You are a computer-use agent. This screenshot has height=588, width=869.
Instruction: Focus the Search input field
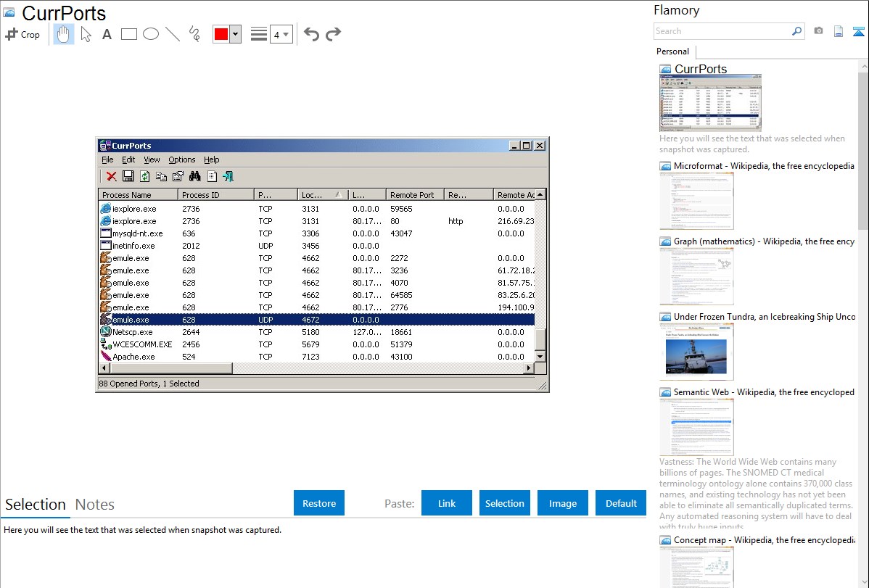pos(722,31)
